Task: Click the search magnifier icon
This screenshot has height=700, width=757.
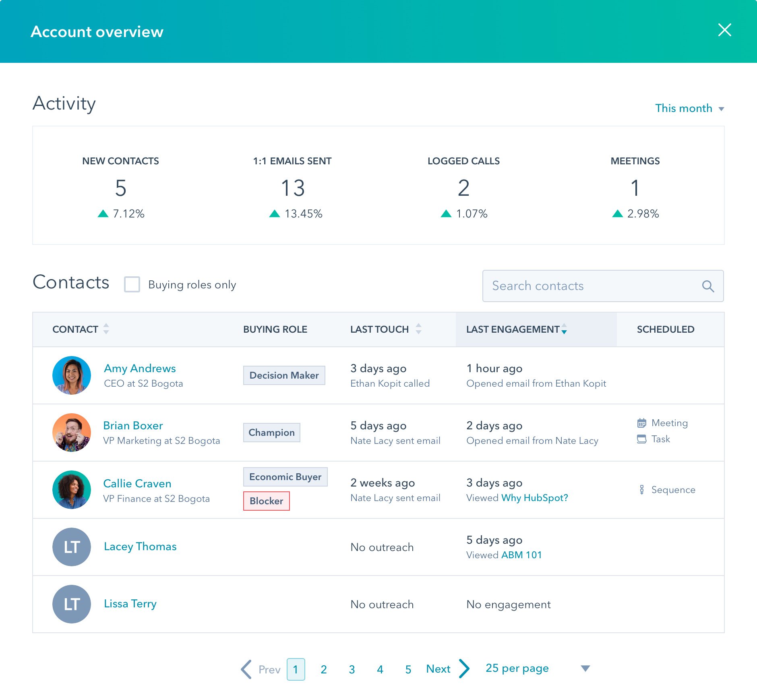Action: pyautogui.click(x=707, y=286)
